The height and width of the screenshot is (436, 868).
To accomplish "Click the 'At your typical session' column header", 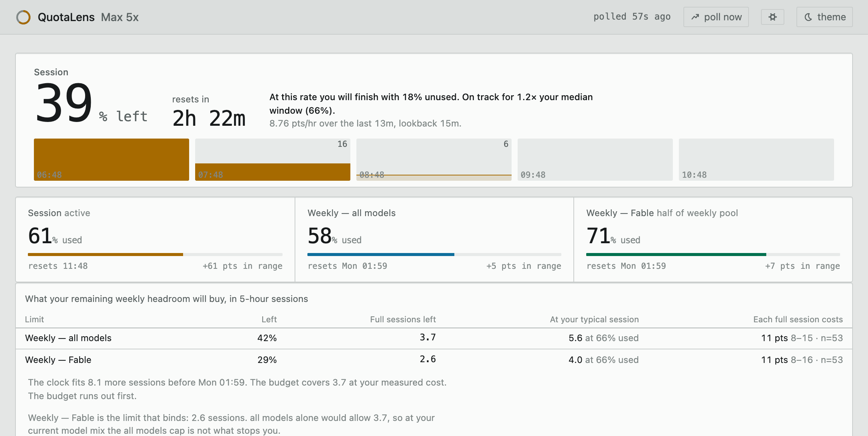I will pyautogui.click(x=594, y=319).
